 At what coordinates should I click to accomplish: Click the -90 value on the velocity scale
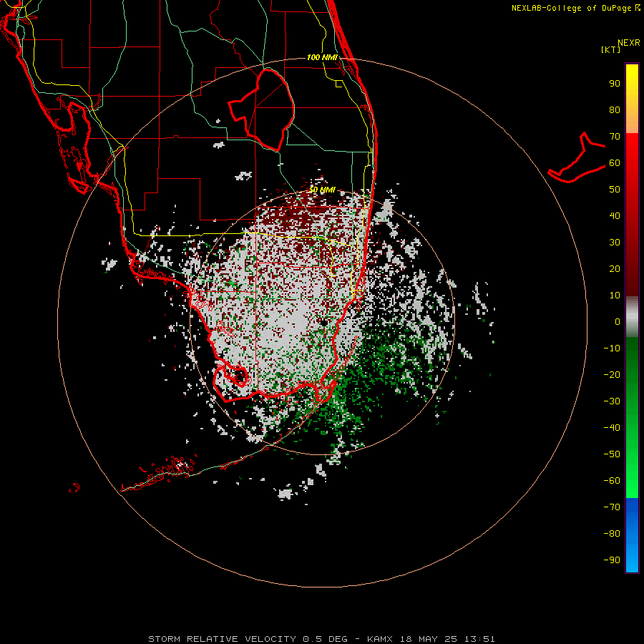pos(612,560)
